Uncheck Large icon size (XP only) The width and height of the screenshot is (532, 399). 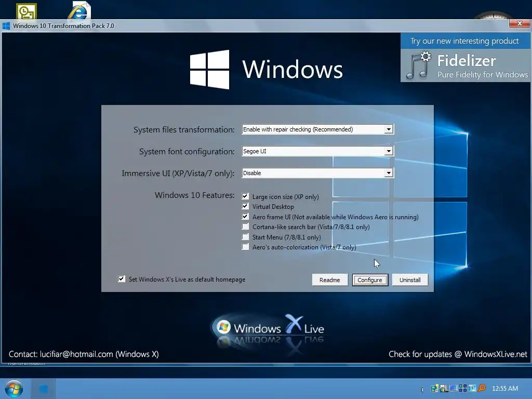tap(245, 196)
